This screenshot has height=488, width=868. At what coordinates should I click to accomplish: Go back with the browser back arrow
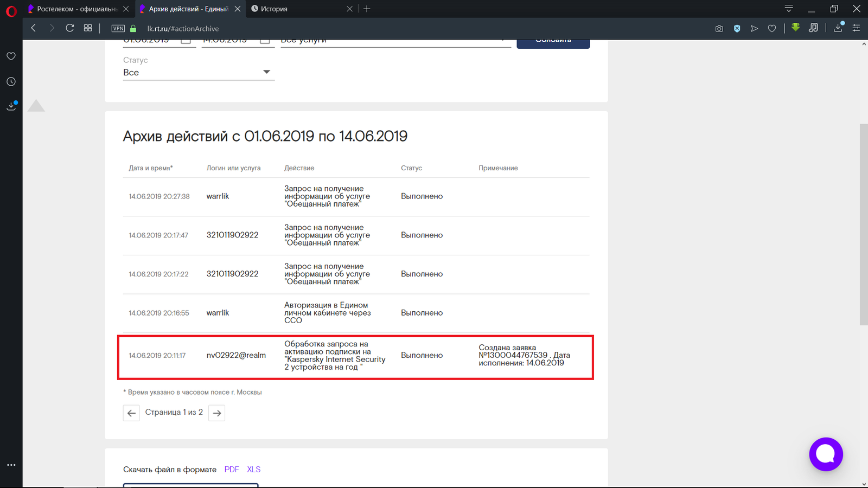point(34,28)
